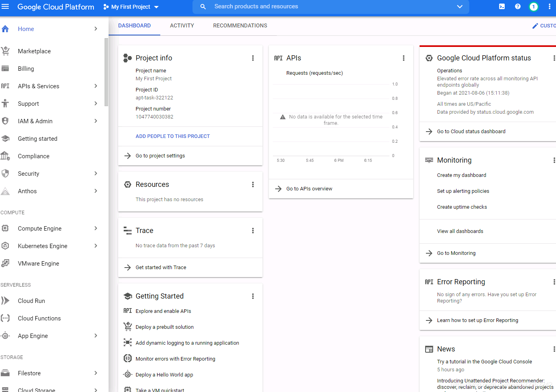Open Trace card options menu

coord(253,231)
